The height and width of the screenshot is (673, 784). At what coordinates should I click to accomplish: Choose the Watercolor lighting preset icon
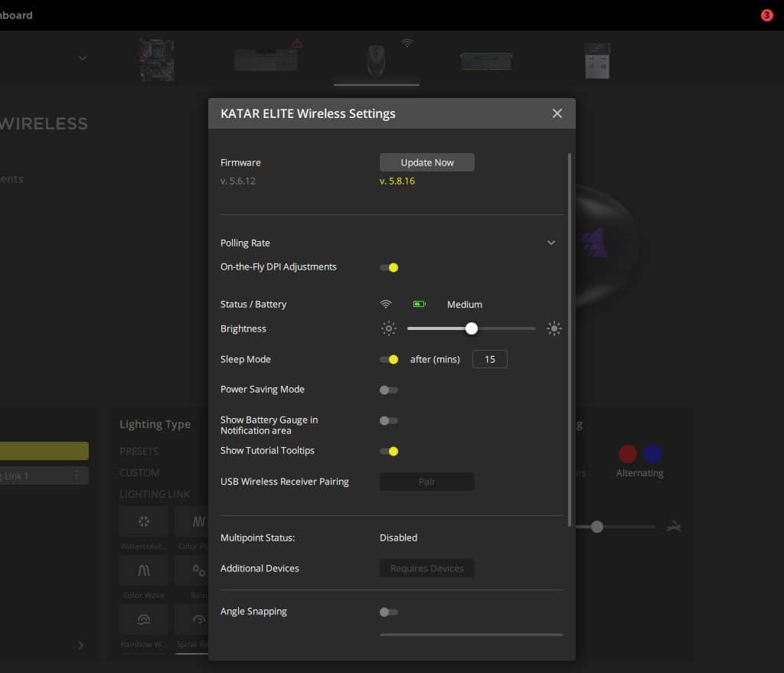(x=144, y=521)
